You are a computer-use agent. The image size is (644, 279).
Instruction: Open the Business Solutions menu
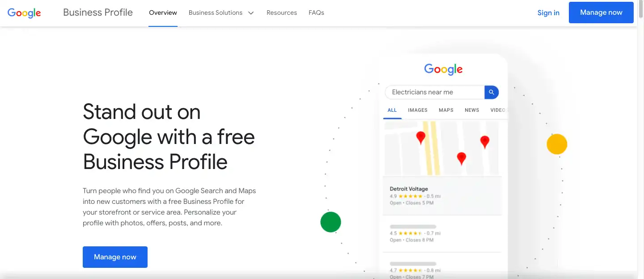tap(221, 13)
